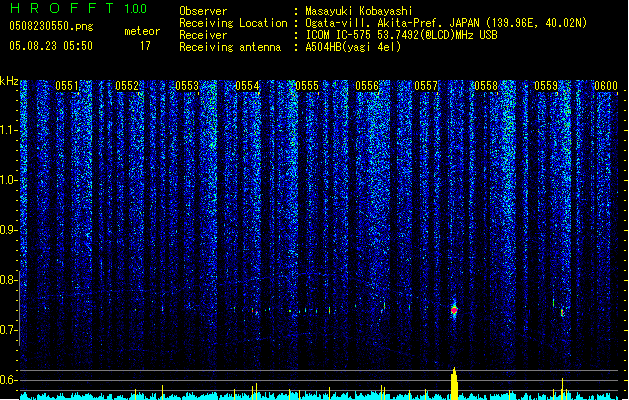Screen dimensions: 629x400
Task: Click the 0.8 kHz axis tick label
Action: click(8, 280)
